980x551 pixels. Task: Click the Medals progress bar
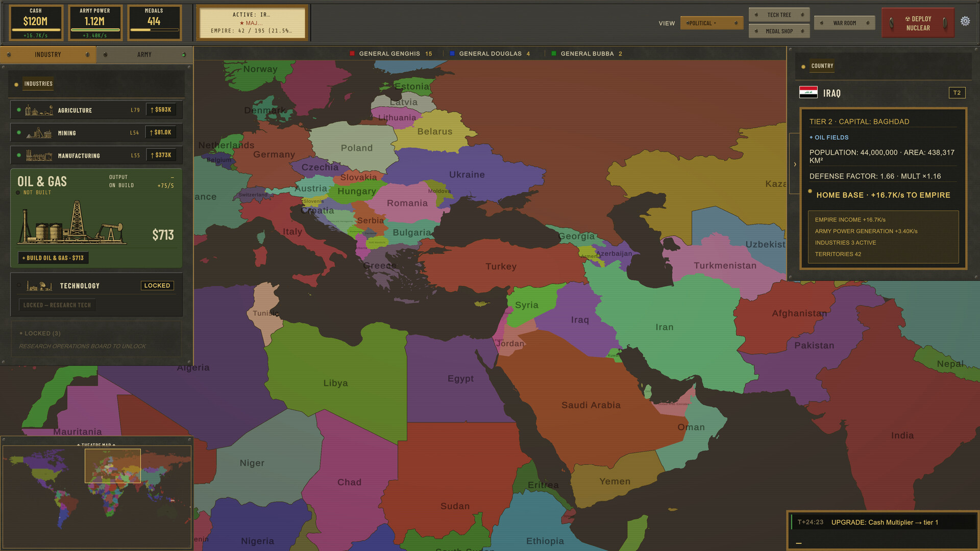(x=154, y=30)
